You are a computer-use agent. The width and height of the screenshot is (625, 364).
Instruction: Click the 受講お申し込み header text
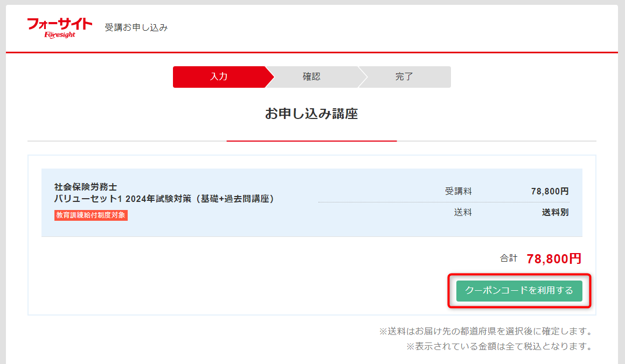click(136, 27)
